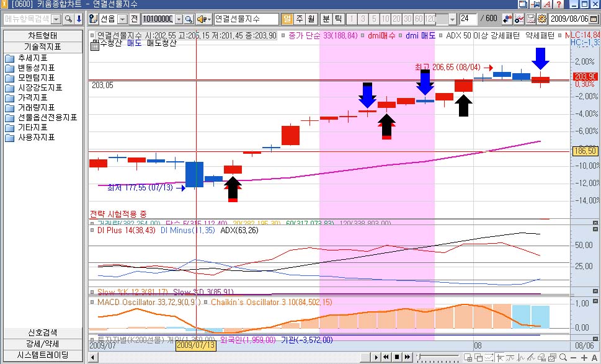This screenshot has height=364, width=601.
Task: Switch chart to 분 (minute) period
Action: pyautogui.click(x=327, y=19)
